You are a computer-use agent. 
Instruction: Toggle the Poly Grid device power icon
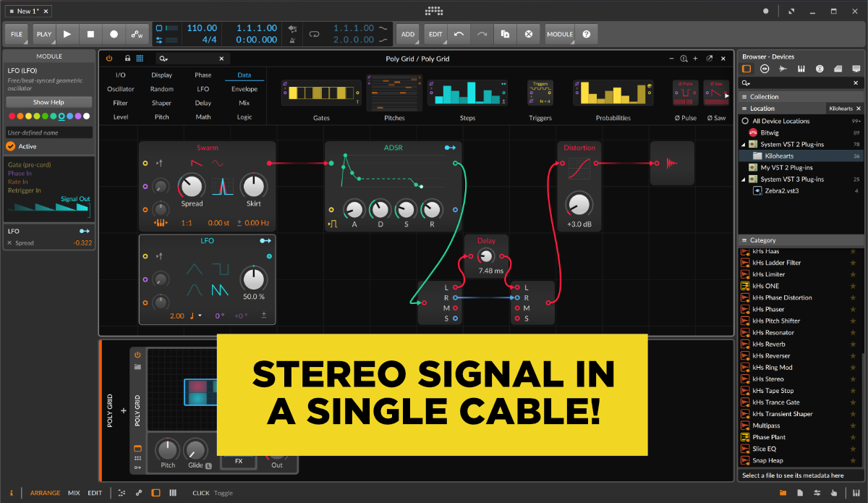pos(109,59)
